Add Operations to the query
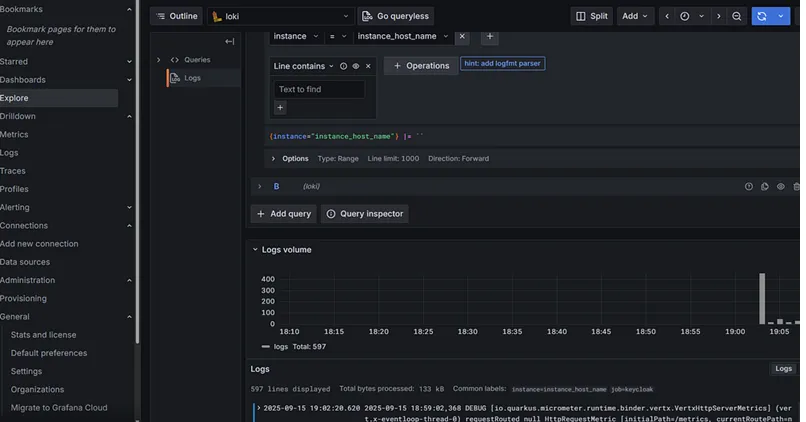Screen dimensions: 806x422 421,66
